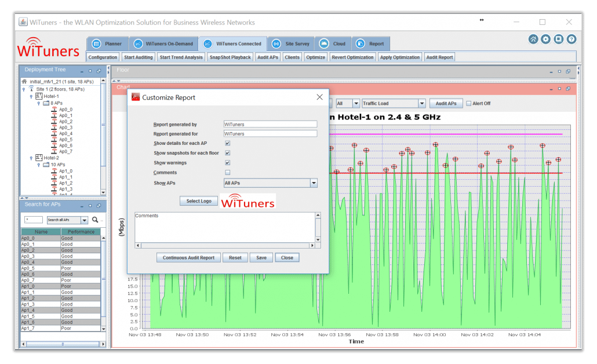Image resolution: width=597 pixels, height=364 pixels.
Task: Uncheck the Show warnings checkbox
Action: (228, 162)
